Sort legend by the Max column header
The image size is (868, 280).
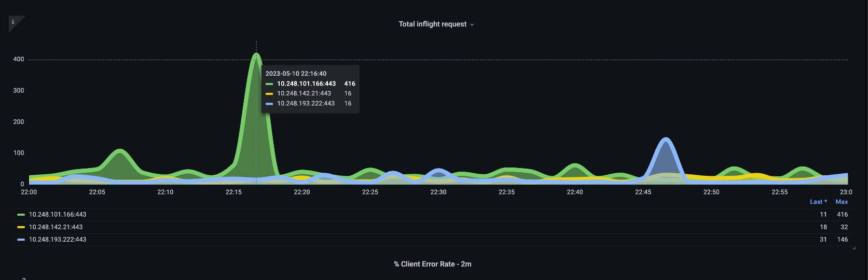[842, 202]
